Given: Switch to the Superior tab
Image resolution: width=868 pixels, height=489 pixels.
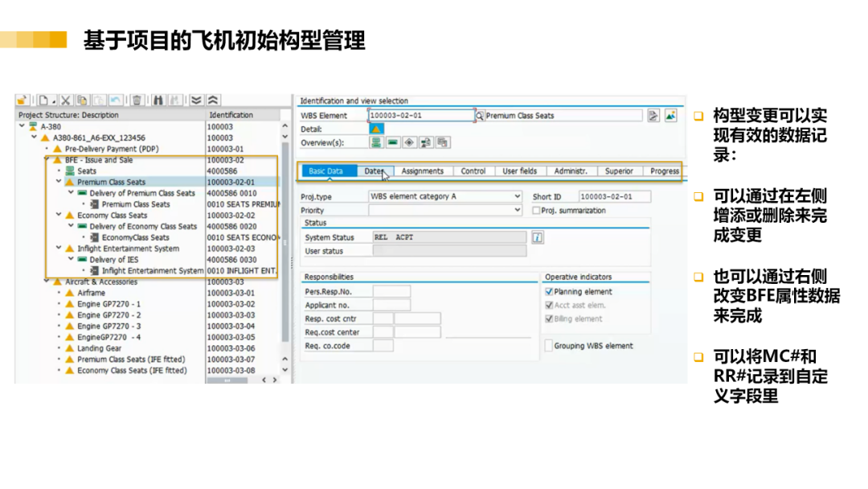Looking at the screenshot, I should (x=619, y=171).
